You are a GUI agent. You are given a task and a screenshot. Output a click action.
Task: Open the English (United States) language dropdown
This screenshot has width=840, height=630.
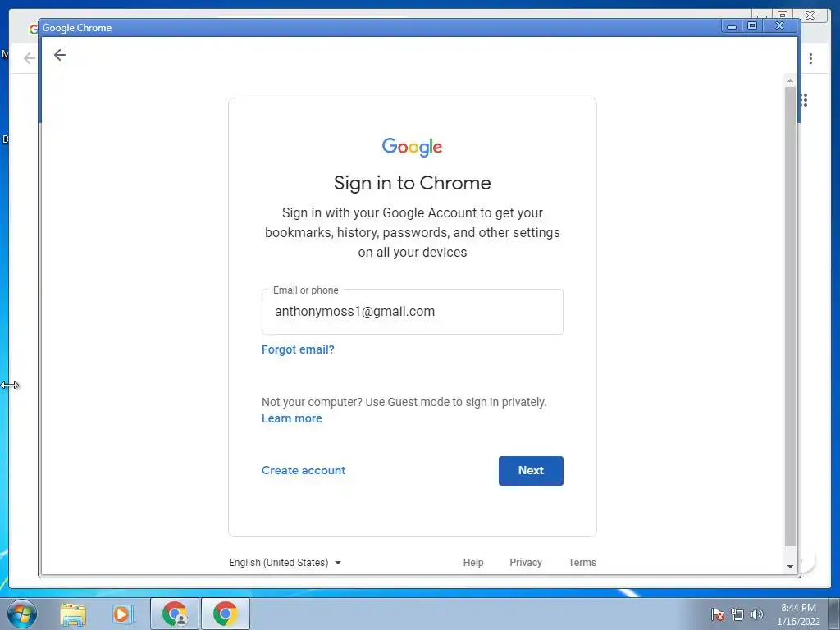coord(285,563)
